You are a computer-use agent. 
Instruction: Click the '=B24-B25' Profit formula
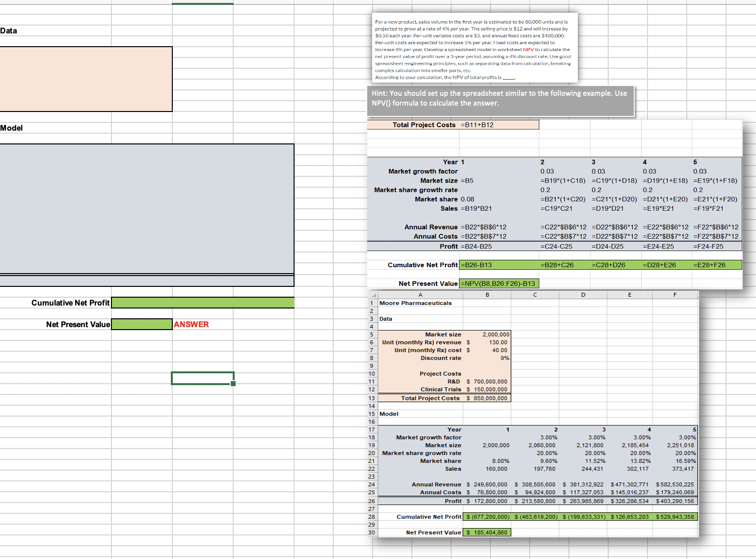(476, 247)
